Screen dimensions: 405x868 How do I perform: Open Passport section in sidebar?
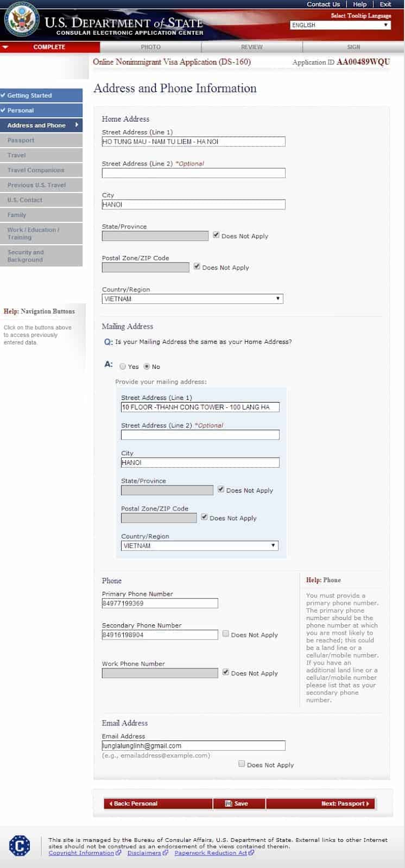pyautogui.click(x=41, y=140)
